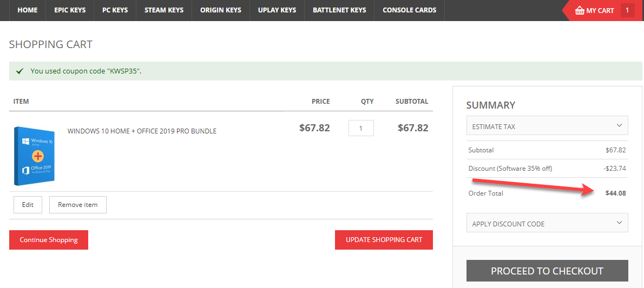Proceed to checkout
644x288 pixels.
coord(547,271)
